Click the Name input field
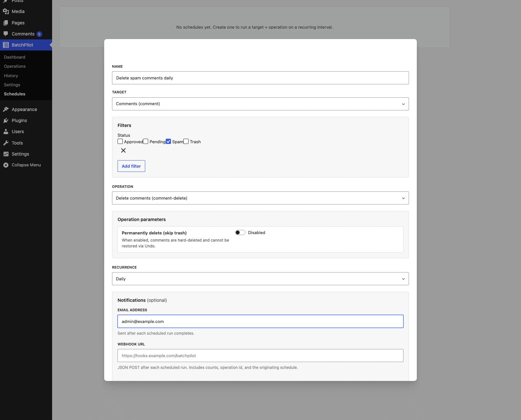This screenshot has height=420, width=521. point(260,78)
